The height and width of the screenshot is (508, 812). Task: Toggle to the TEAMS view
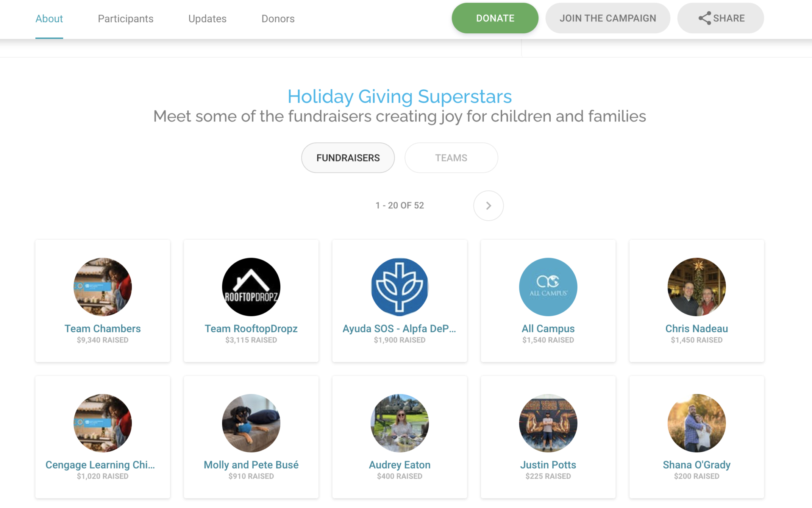(451, 158)
